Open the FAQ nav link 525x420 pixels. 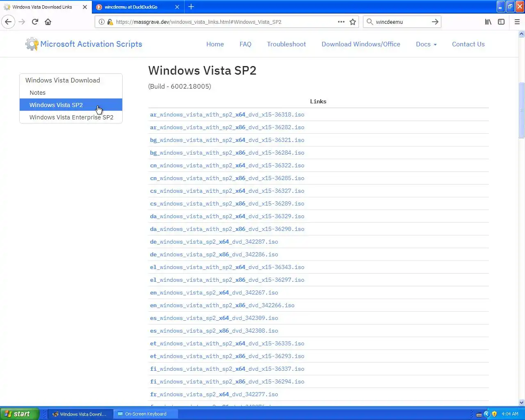click(245, 44)
